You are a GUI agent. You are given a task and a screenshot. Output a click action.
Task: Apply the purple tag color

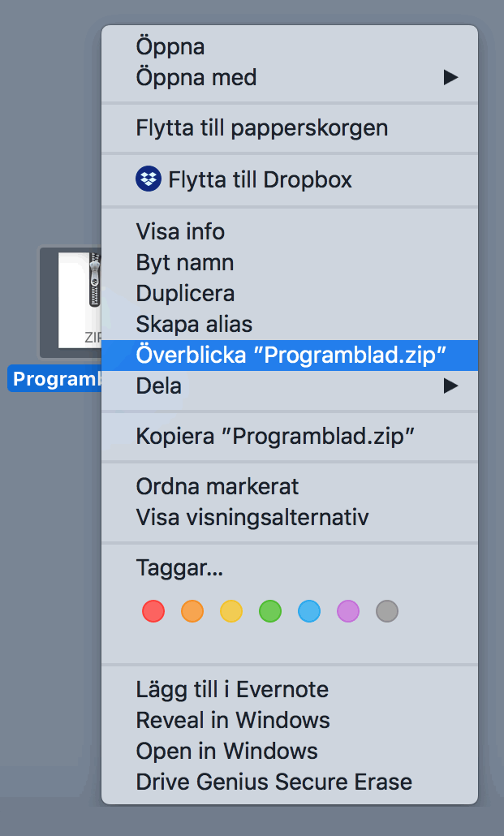[348, 611]
